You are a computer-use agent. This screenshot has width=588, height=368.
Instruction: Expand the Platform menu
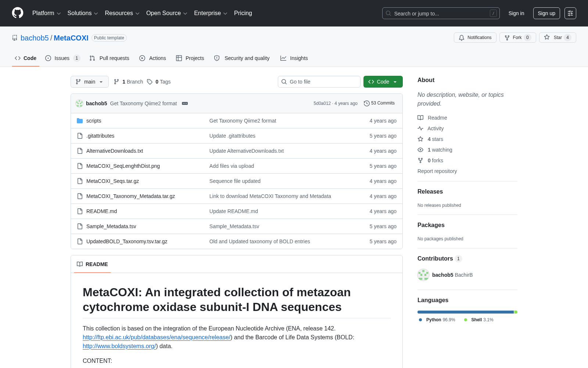point(47,13)
